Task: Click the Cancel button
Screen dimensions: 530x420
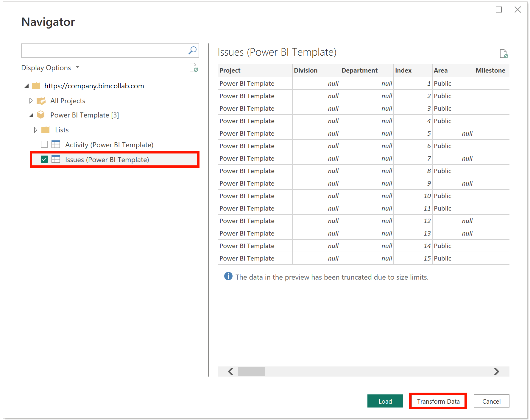Action: point(491,401)
